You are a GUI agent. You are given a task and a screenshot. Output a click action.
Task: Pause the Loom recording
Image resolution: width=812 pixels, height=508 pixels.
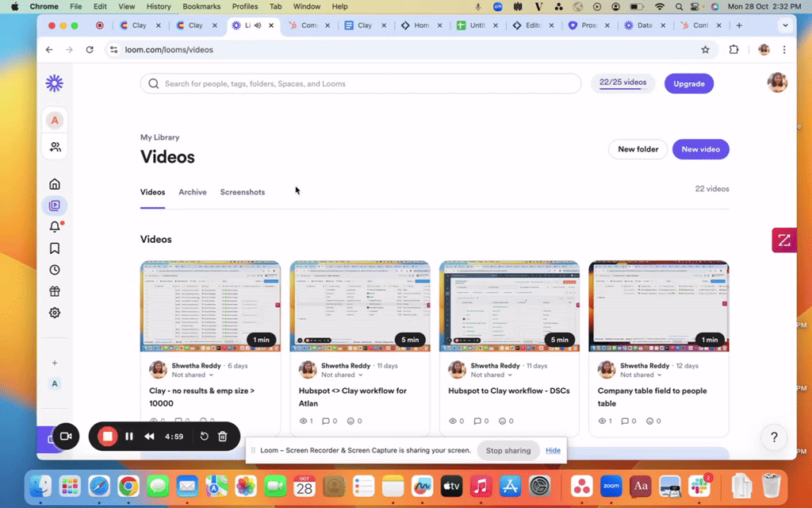point(129,436)
